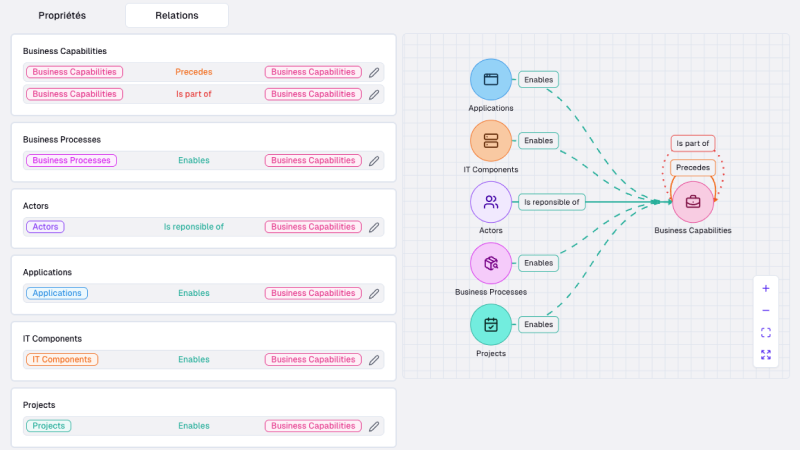Click the Precedes label in the diagram
Image resolution: width=800 pixels, height=450 pixels.
click(692, 167)
